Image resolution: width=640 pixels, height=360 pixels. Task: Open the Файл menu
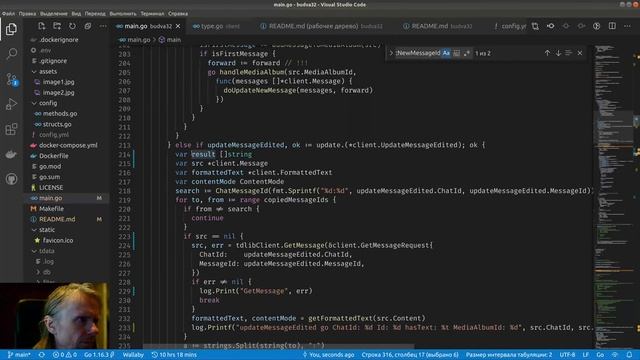coord(9,13)
